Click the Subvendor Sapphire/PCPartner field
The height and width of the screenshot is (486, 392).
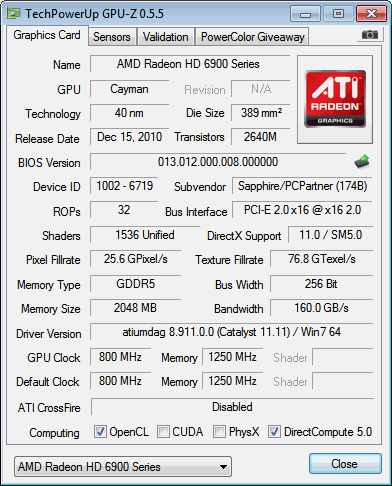pos(302,186)
